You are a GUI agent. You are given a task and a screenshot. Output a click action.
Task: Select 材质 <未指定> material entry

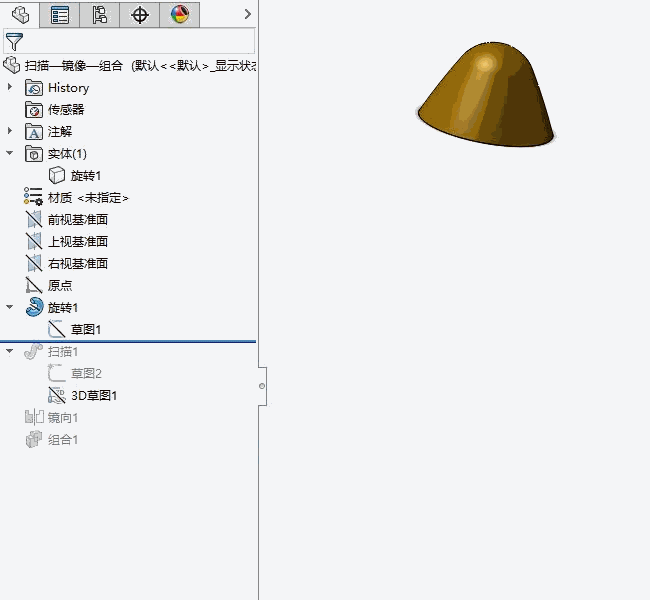(88, 198)
